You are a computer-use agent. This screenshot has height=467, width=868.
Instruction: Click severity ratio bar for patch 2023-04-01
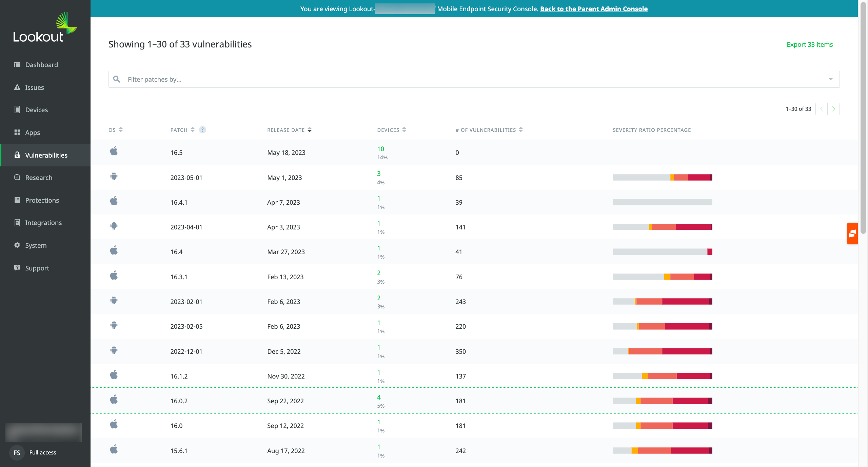coord(662,227)
